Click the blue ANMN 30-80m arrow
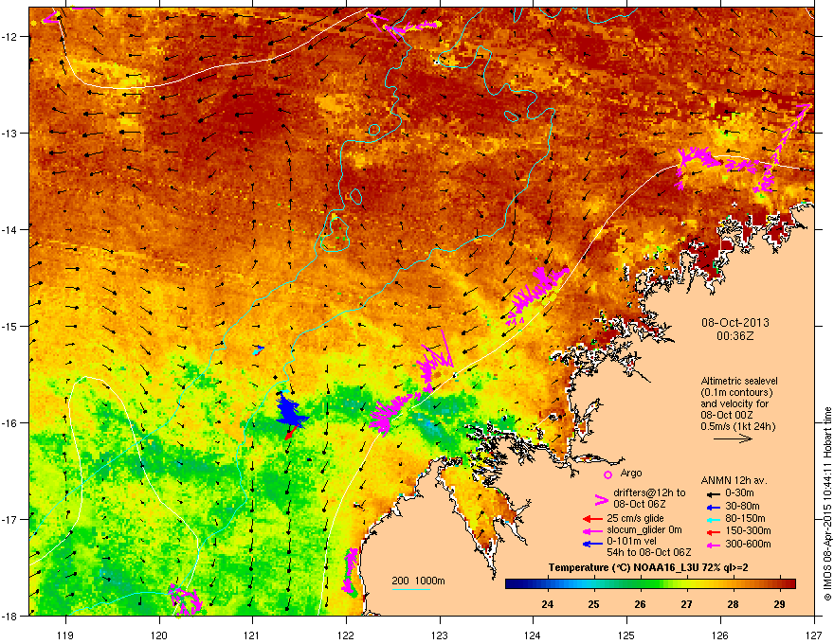Viewport: 834px width, 644px height. pos(714,507)
